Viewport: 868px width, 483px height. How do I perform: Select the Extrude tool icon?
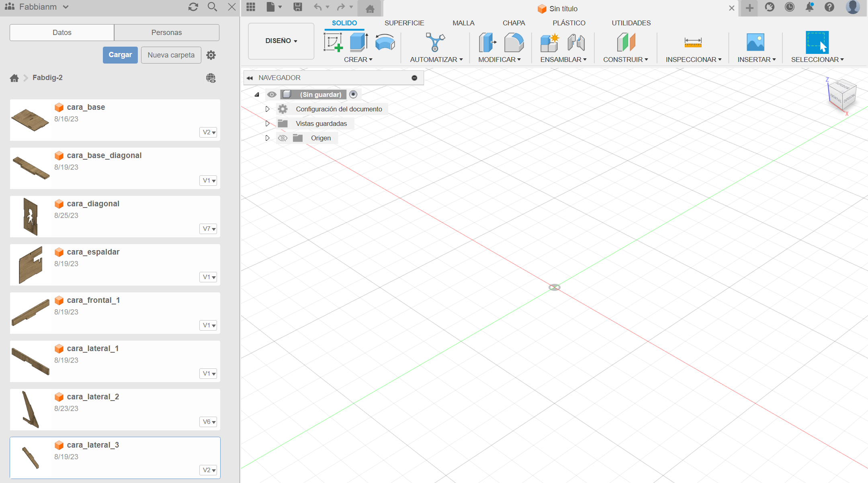click(358, 42)
